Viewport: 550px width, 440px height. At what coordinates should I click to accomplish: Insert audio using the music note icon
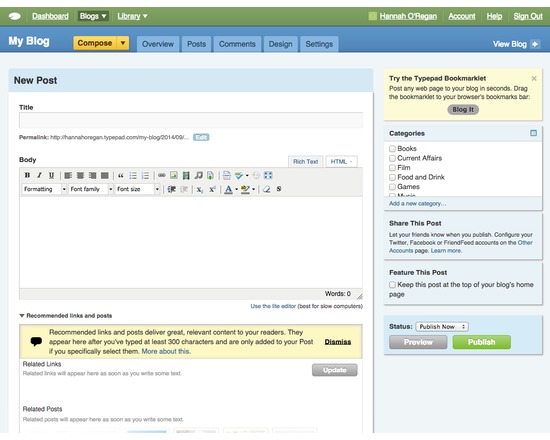[199, 175]
